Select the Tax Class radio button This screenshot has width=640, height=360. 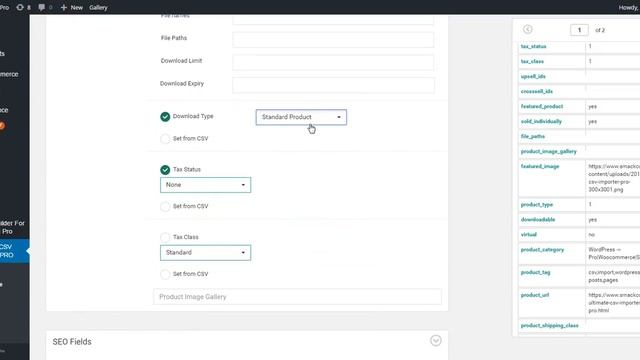[165, 237]
